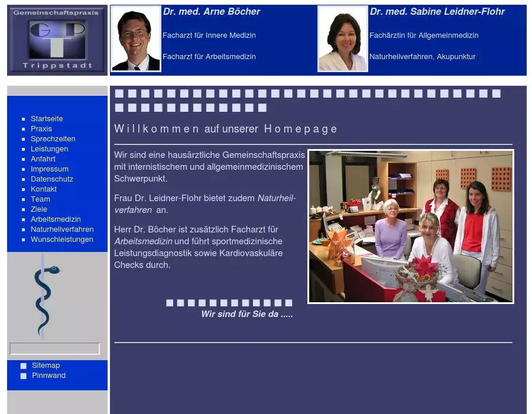This screenshot has width=532, height=414.
Task: Click the square bullet beside Sitemap
Action: 24,366
